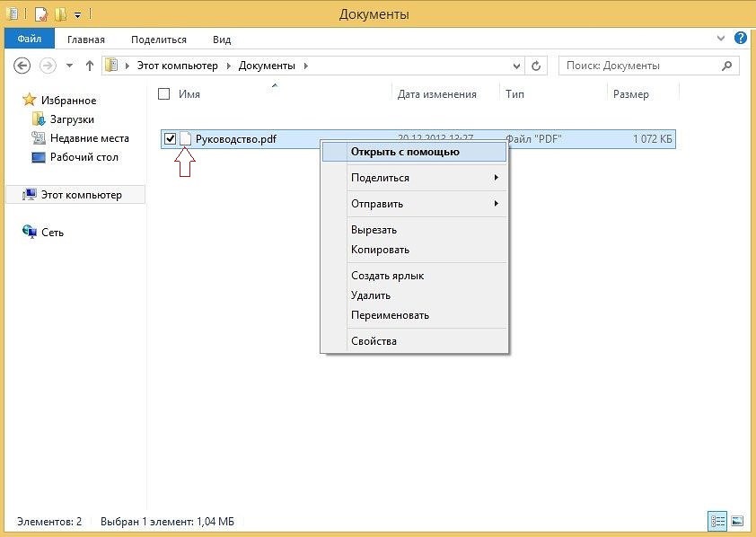Image resolution: width=756 pixels, height=537 pixels.
Task: Open the Help question mark icon
Action: [x=741, y=38]
